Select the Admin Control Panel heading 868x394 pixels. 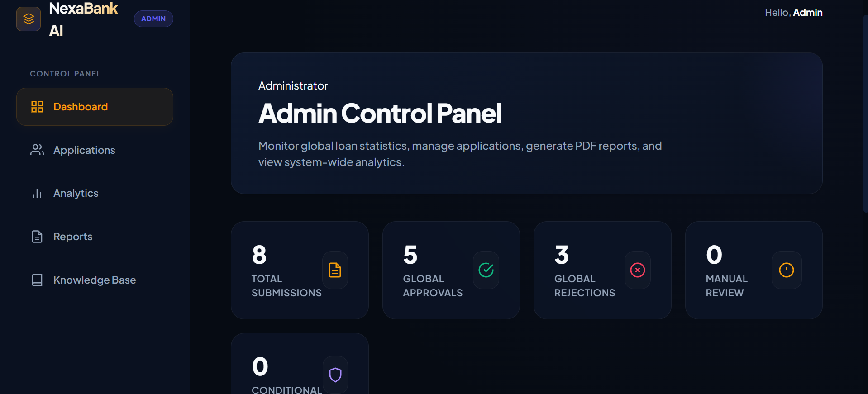(380, 113)
